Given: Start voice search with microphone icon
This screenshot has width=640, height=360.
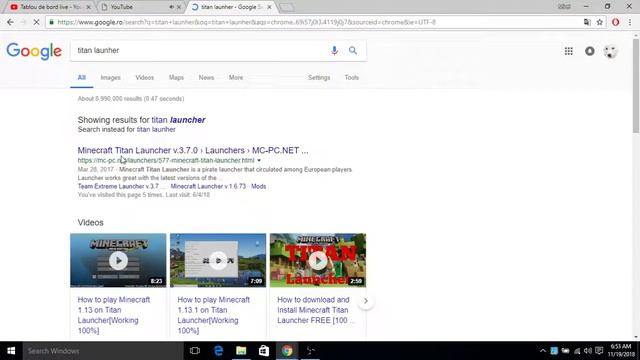Looking at the screenshot, I should tap(334, 50).
